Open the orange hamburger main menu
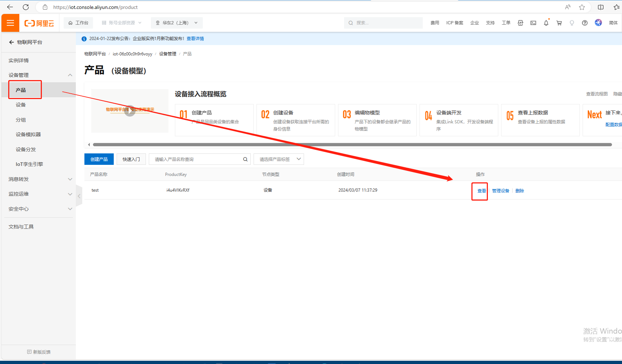622x364 pixels. click(10, 23)
